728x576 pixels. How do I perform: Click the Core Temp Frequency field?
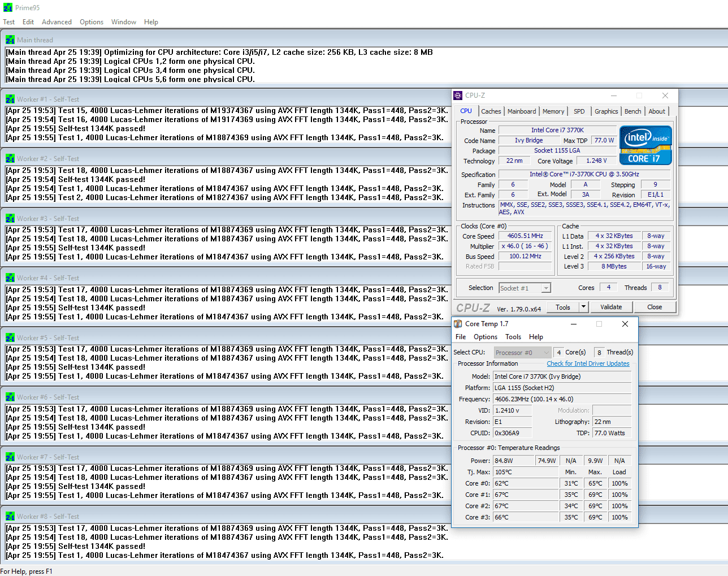[x=562, y=399]
